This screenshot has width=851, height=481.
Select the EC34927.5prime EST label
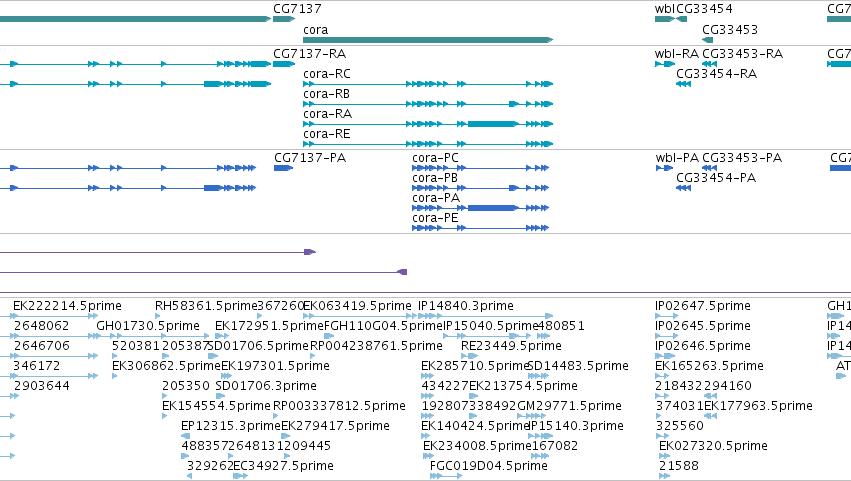click(283, 467)
